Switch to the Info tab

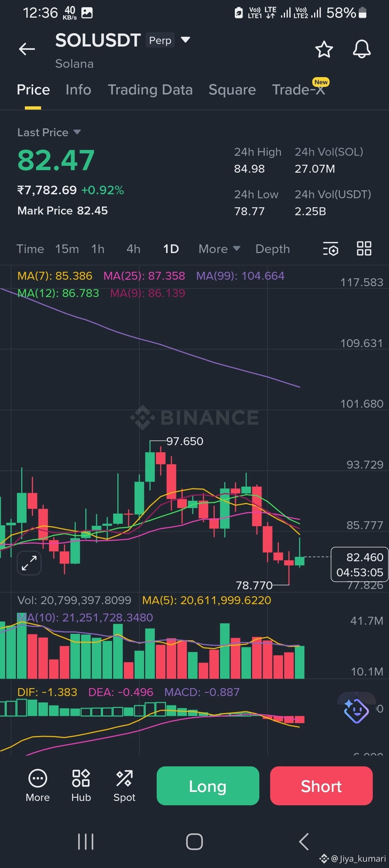79,90
